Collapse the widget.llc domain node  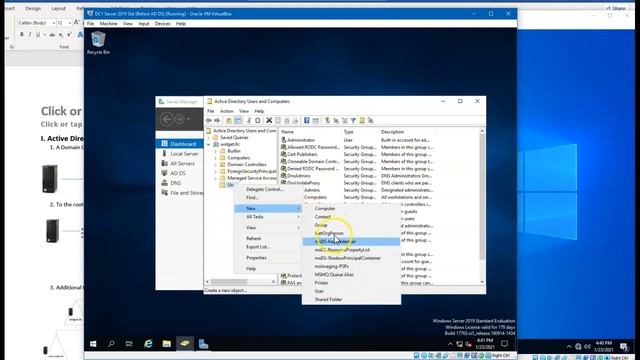[209, 144]
